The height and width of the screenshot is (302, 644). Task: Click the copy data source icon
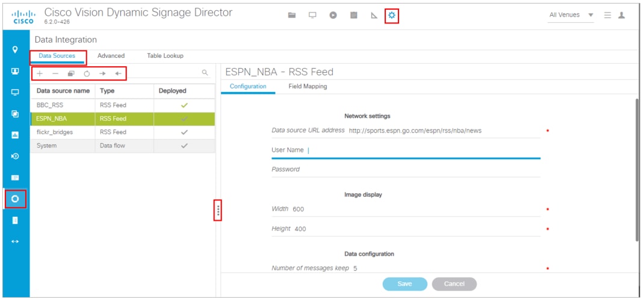tap(71, 73)
